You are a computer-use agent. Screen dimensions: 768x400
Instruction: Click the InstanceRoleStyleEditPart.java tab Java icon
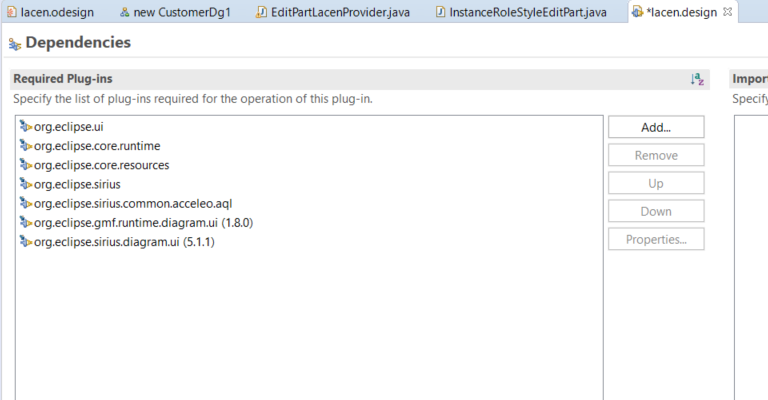click(x=440, y=12)
